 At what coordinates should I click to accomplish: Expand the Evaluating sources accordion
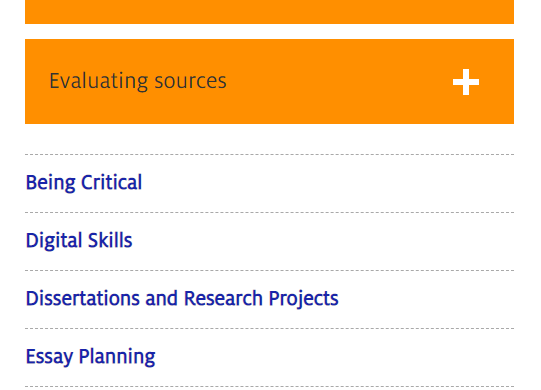(x=269, y=81)
